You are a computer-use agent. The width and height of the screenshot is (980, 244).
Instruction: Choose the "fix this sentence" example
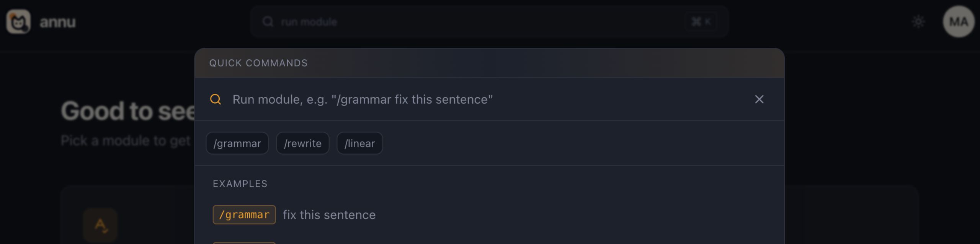click(x=329, y=215)
